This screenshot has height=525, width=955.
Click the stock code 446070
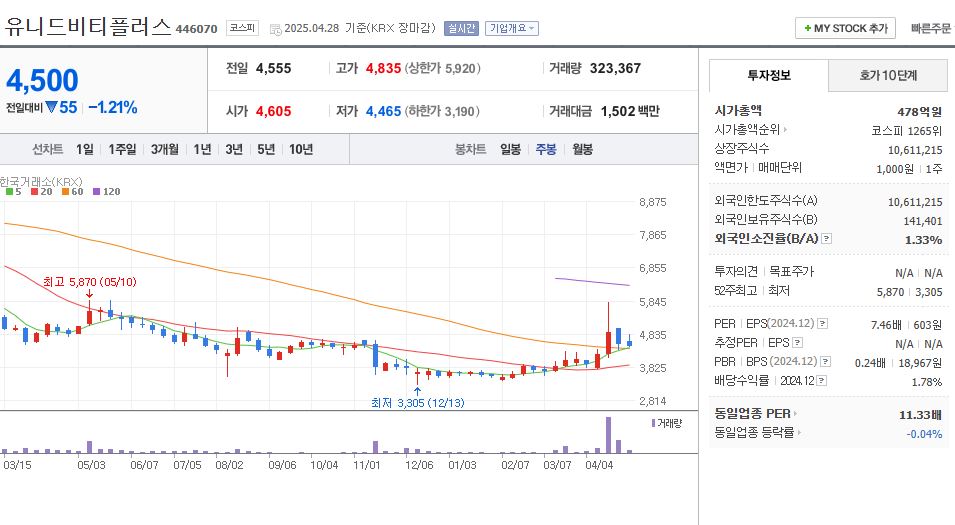click(196, 29)
